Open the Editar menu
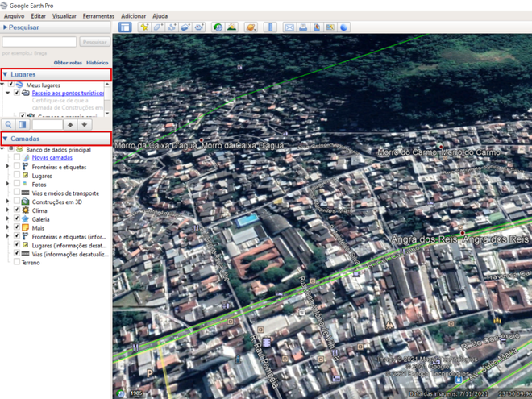Image resolution: width=532 pixels, height=399 pixels. coord(39,16)
